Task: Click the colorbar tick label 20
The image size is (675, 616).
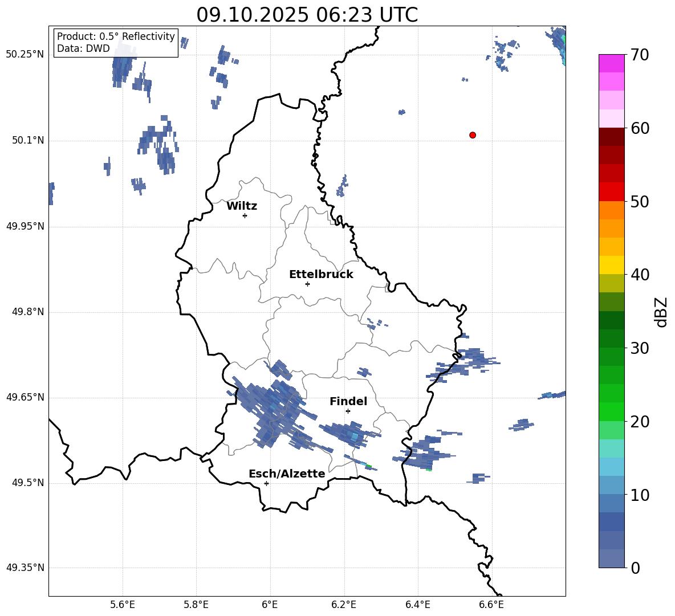Action: [x=640, y=421]
